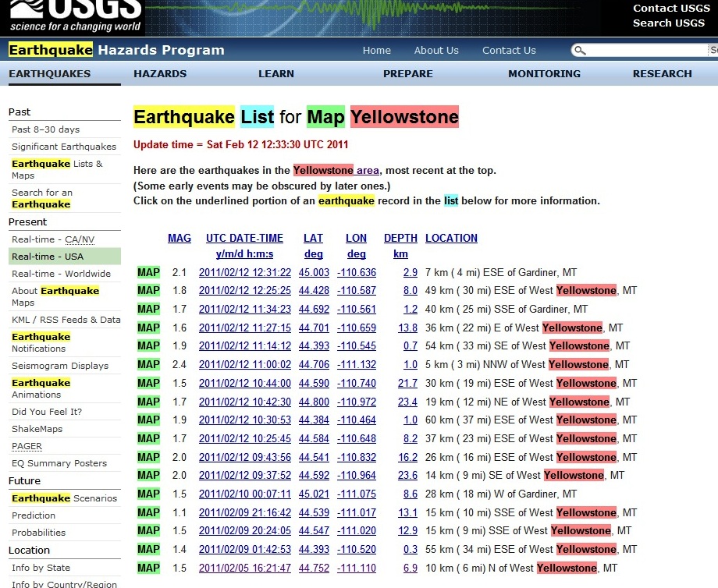Open MAP for the 10:30:53 earthquake
This screenshot has width=718, height=588.
pos(149,420)
